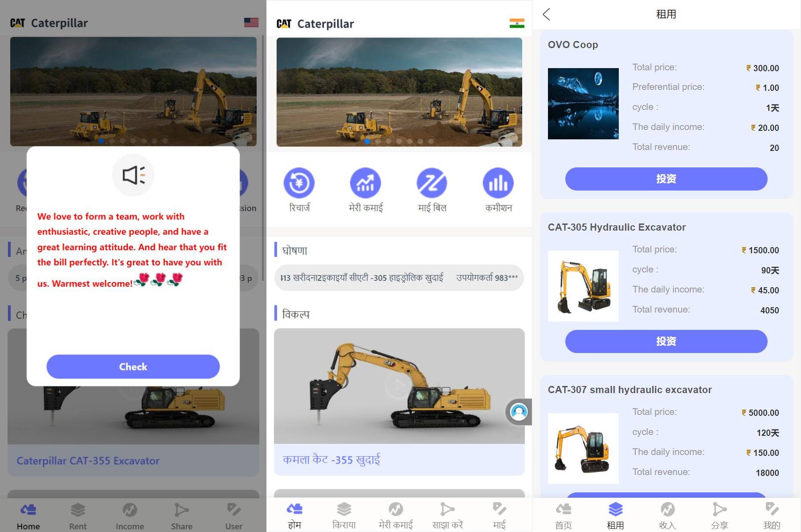This screenshot has height=532, width=801.
Task: Select the 收入 income tab
Action: coord(667,515)
